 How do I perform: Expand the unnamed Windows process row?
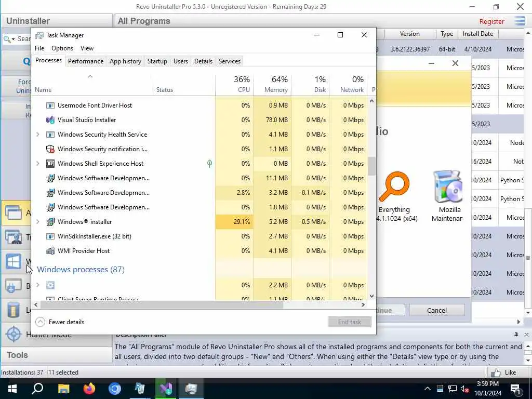click(x=37, y=285)
